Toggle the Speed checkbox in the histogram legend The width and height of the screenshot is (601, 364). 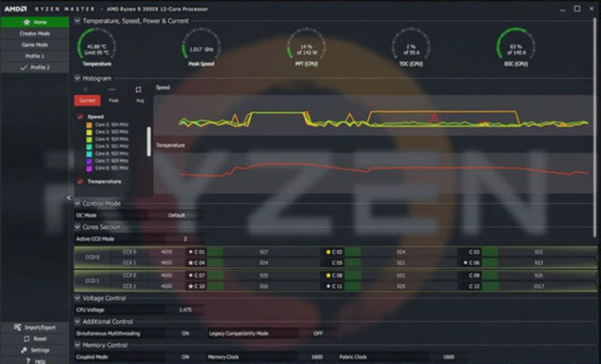[x=80, y=117]
